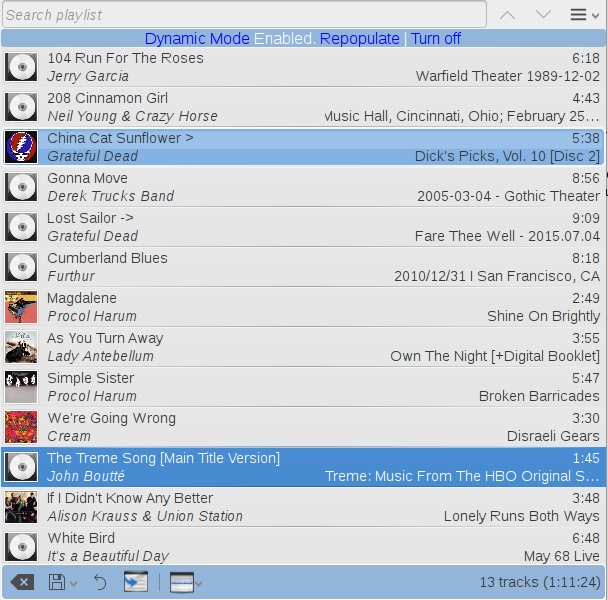Select the Simple Sister track title
The width and height of the screenshot is (608, 600).
click(x=91, y=378)
